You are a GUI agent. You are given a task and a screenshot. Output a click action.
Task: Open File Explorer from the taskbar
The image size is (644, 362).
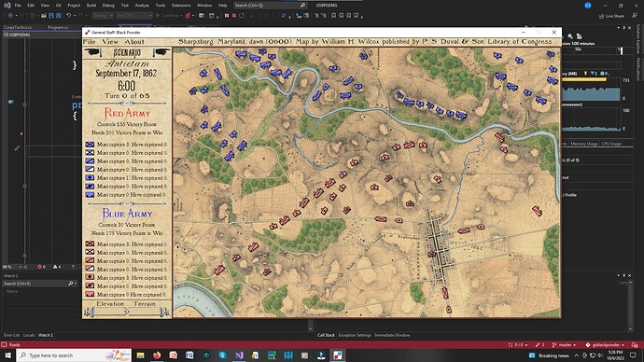pyautogui.click(x=140, y=355)
